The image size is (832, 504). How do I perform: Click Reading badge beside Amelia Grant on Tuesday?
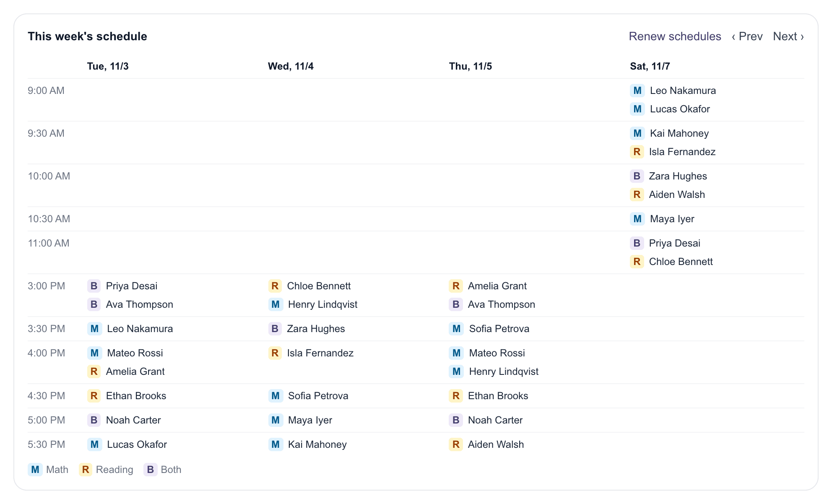click(94, 372)
